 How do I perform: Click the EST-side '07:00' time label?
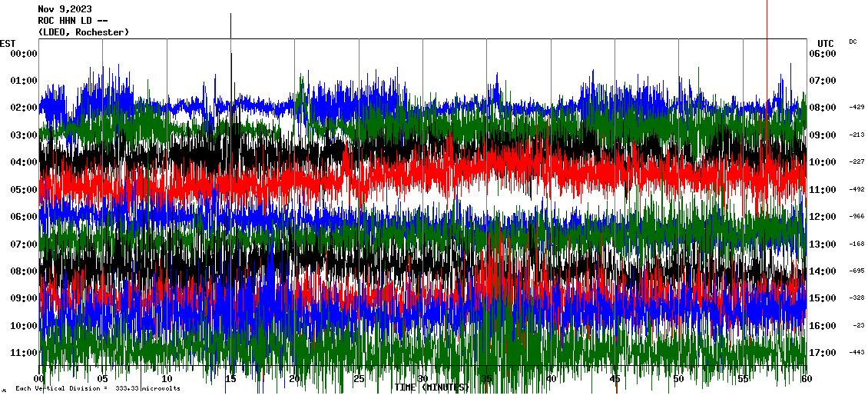click(24, 244)
